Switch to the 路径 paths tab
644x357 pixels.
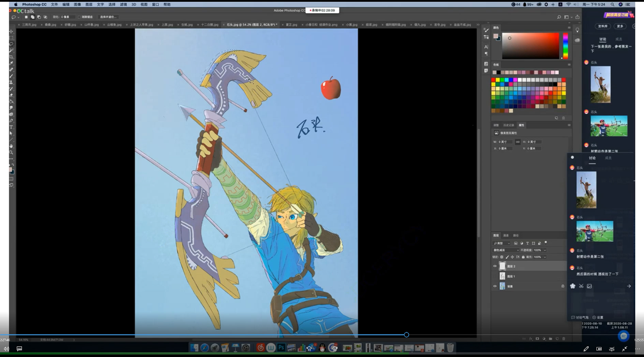tap(516, 236)
